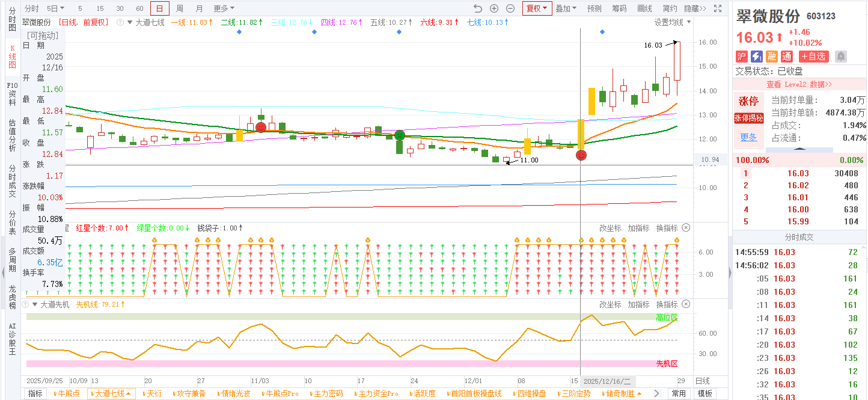Click the orange 融 margin badge

click(x=772, y=56)
